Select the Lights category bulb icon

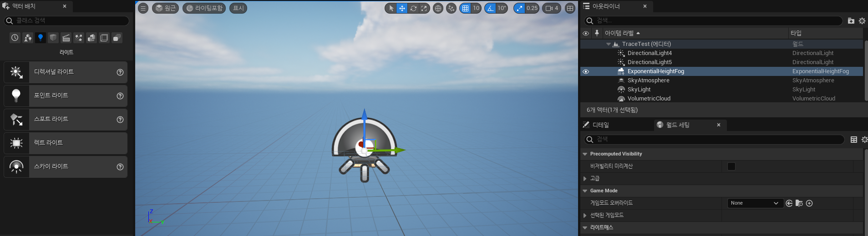coord(41,38)
